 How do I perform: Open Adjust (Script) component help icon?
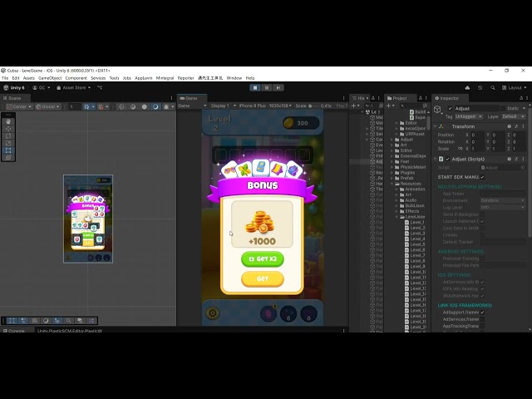point(509,159)
